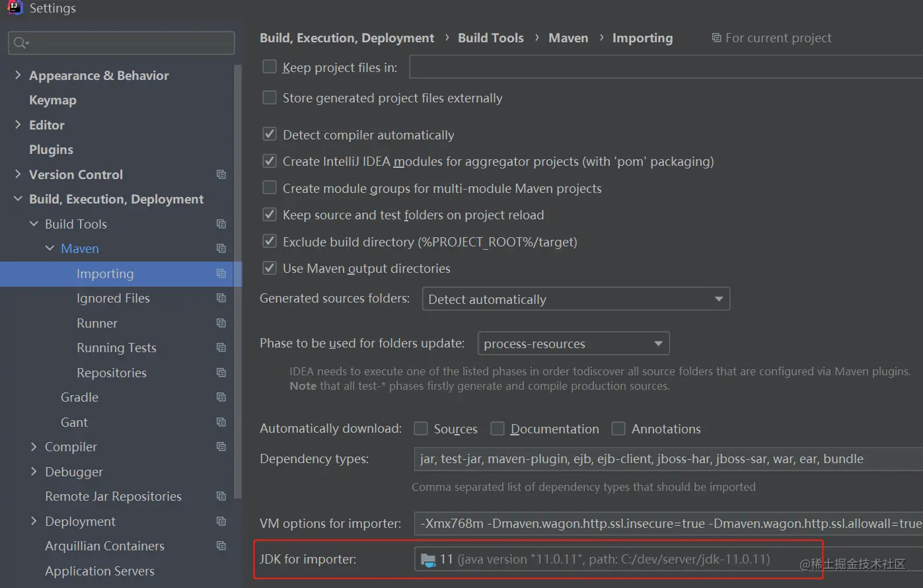The image size is (923, 588).
Task: Click the 'VM options for importer' field
Action: (x=668, y=524)
